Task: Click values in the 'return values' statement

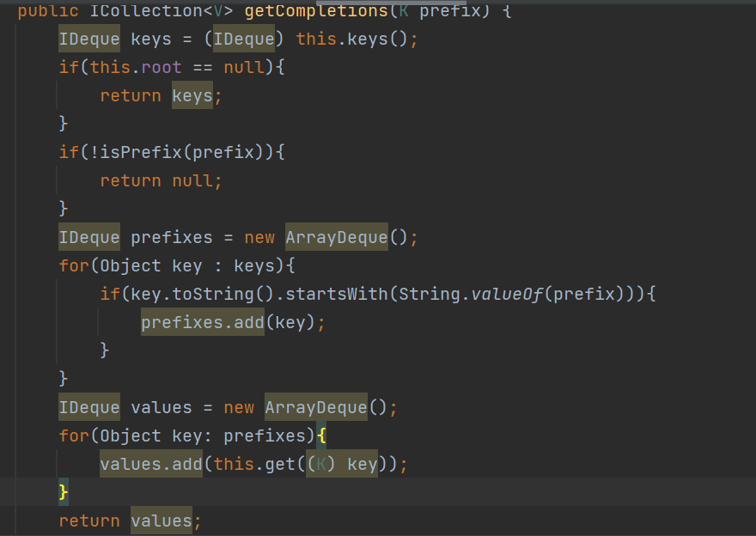Action: coord(161,521)
